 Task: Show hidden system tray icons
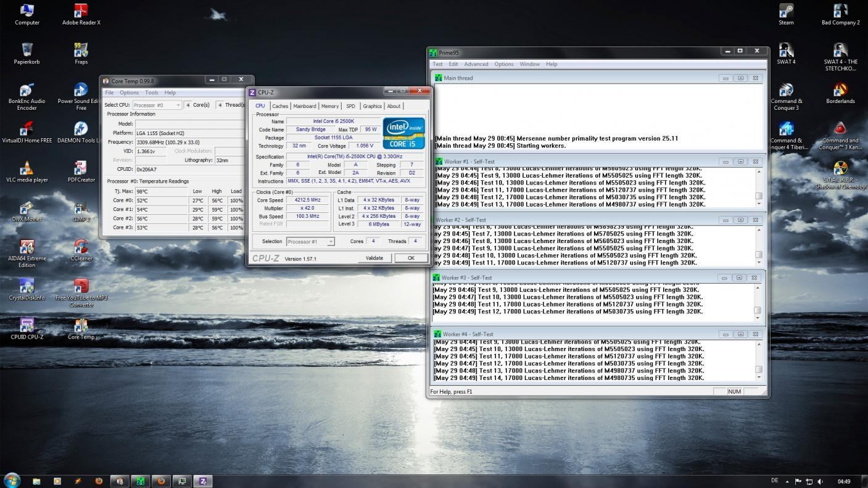coord(787,481)
